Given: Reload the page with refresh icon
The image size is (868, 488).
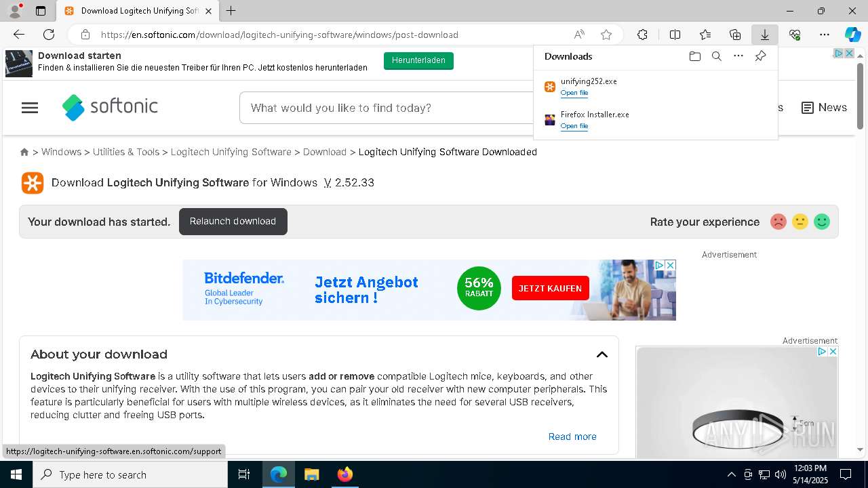Looking at the screenshot, I should pyautogui.click(x=49, y=35).
